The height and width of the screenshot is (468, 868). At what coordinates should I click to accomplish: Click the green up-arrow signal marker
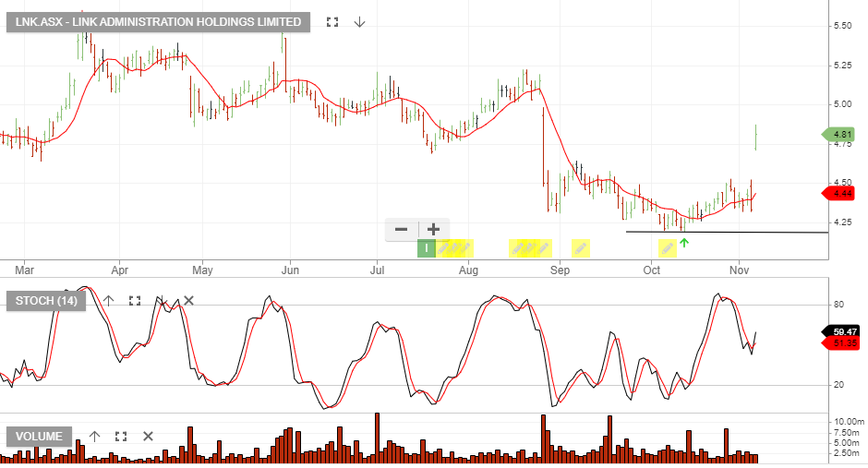point(684,242)
